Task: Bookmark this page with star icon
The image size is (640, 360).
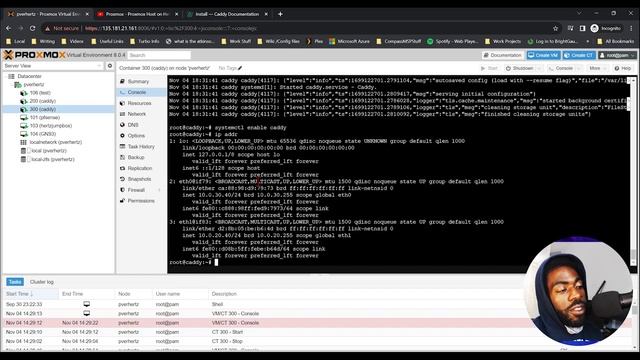Action: click(555, 28)
